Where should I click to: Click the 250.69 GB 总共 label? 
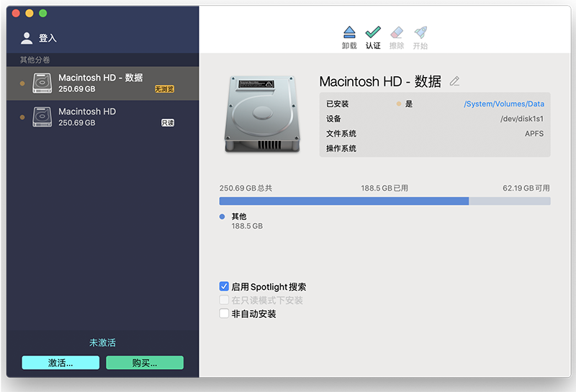[x=246, y=188]
